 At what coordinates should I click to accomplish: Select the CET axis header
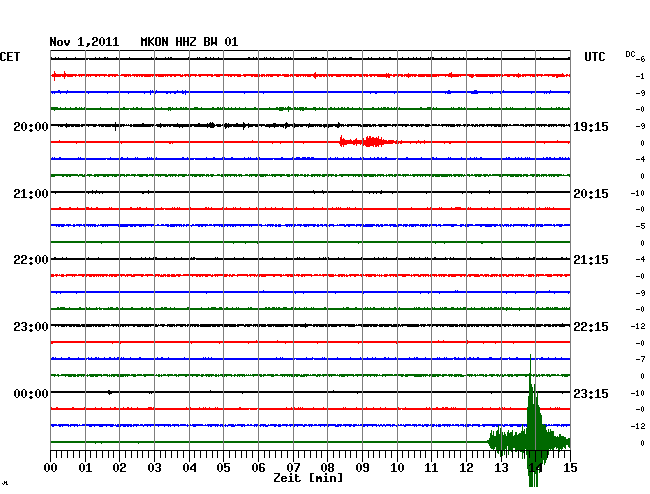click(10, 57)
